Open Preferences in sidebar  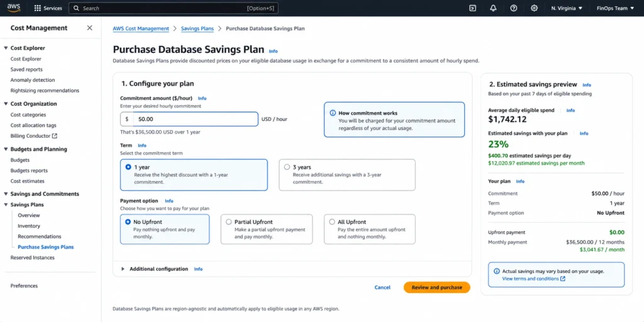[24, 286]
